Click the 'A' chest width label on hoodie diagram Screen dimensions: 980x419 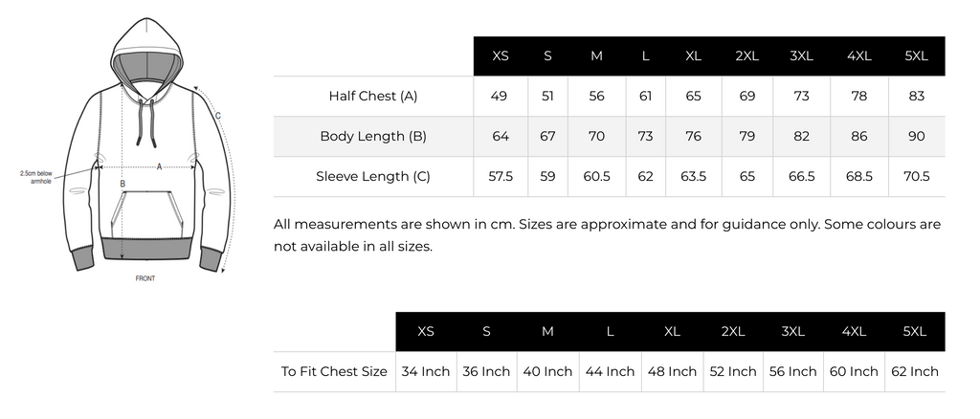159,165
